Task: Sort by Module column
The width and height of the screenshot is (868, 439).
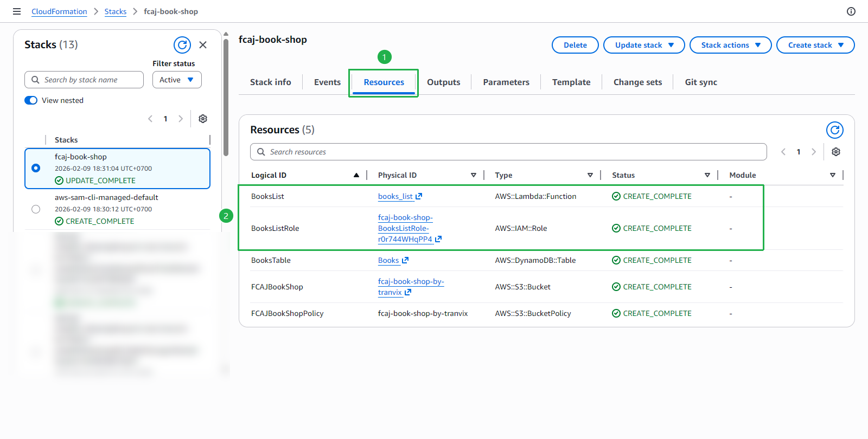Action: 833,175
